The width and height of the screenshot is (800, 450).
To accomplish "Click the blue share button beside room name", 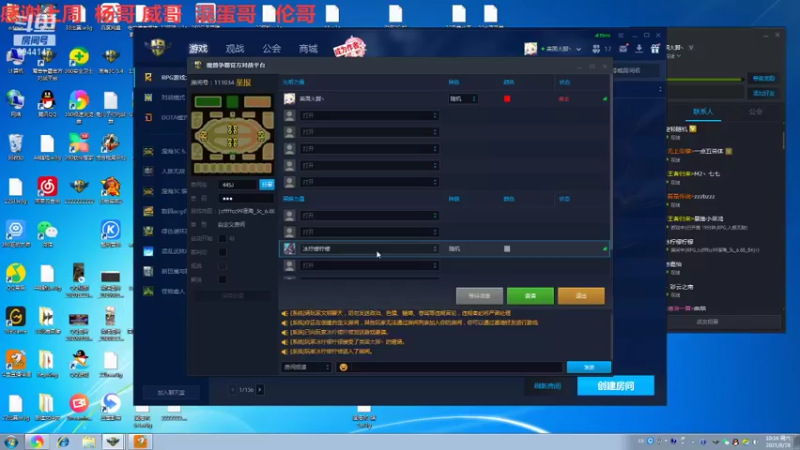I will [x=267, y=184].
